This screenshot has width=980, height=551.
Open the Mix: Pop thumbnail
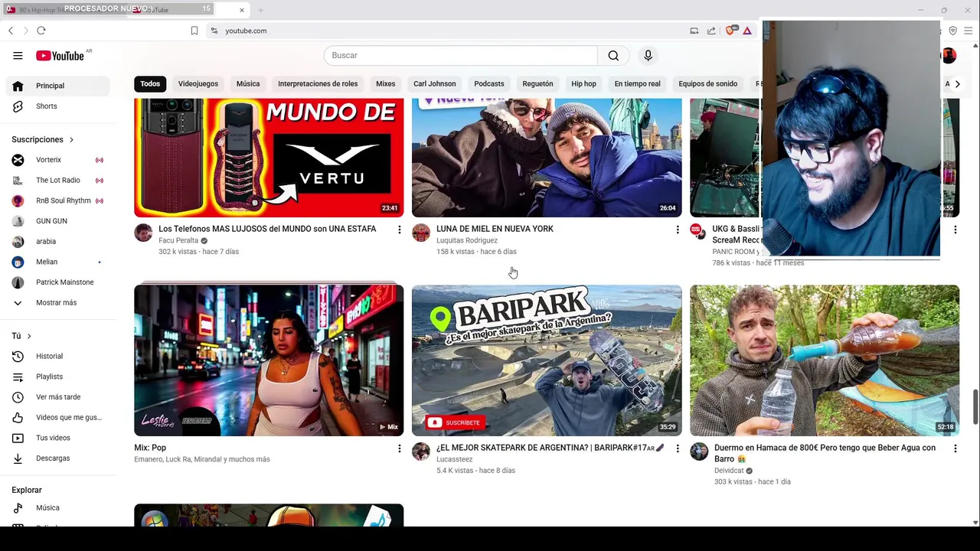(x=269, y=360)
